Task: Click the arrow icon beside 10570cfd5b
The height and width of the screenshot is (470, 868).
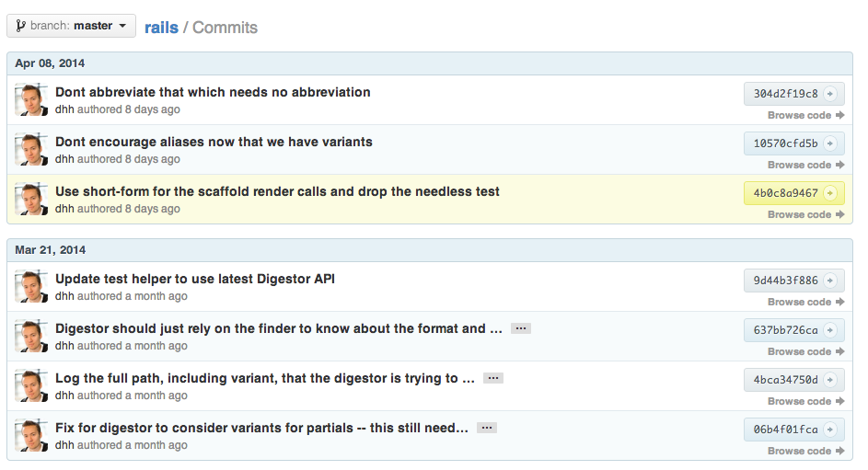Action: pos(829,143)
